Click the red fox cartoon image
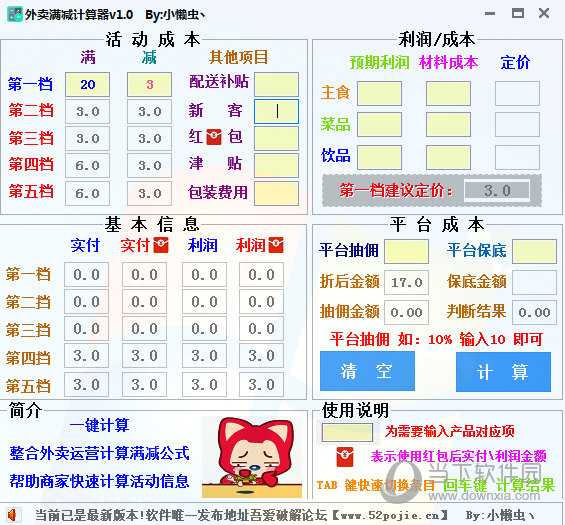The height and width of the screenshot is (525, 565). point(252,457)
